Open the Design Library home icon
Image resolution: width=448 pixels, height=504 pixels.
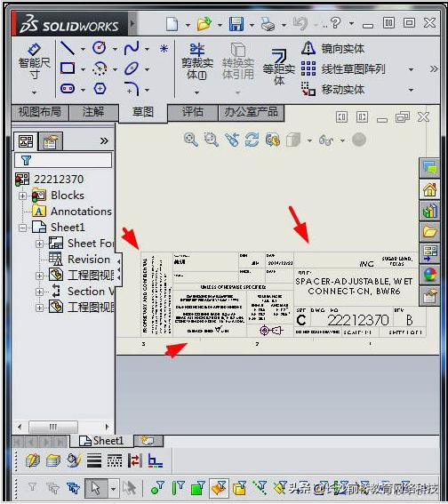click(x=429, y=189)
